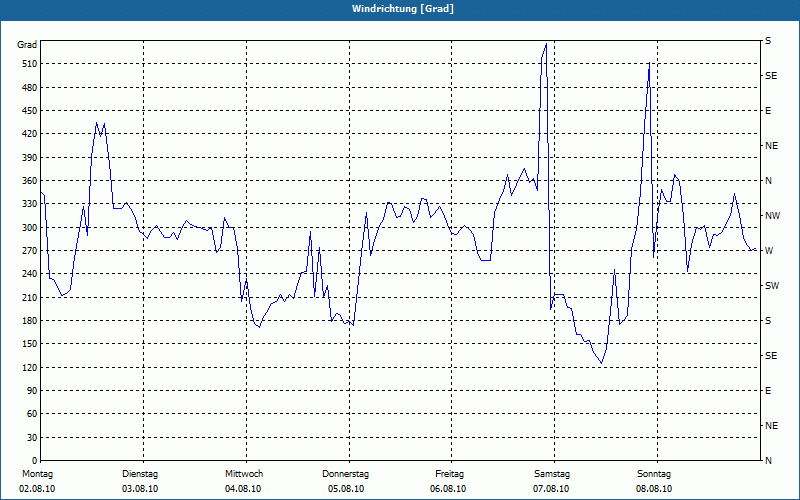Image resolution: width=800 pixels, height=500 pixels.
Task: Click the 'Donnerstag' day label
Action: click(345, 474)
